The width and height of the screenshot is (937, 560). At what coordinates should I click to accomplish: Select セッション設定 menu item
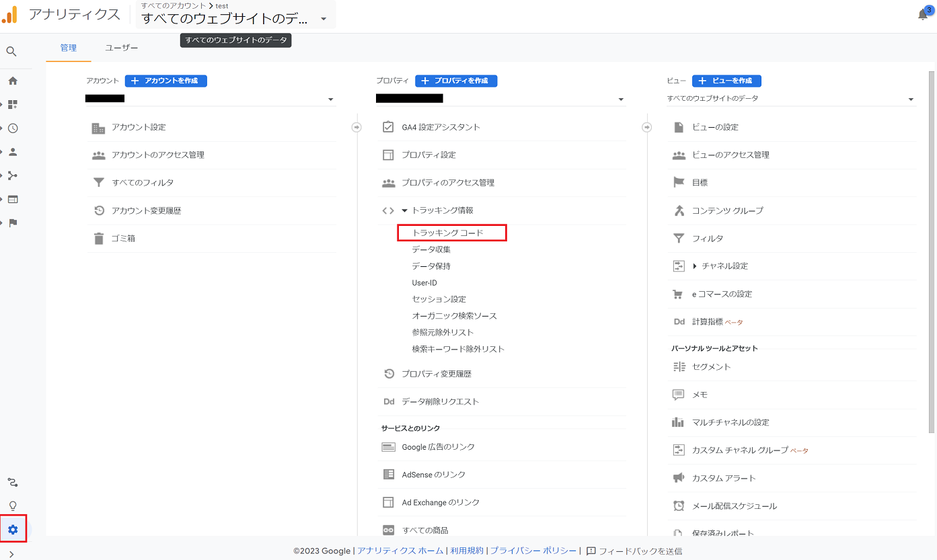[439, 299]
